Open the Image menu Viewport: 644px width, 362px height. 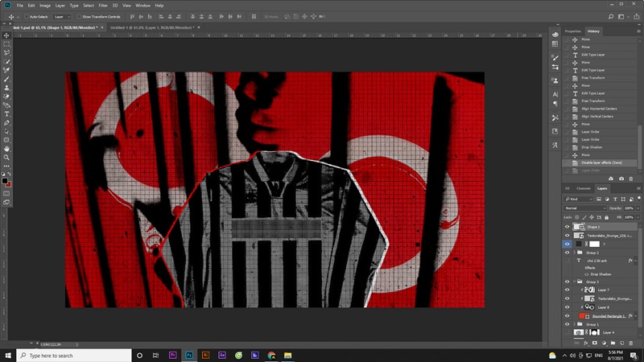point(45,6)
